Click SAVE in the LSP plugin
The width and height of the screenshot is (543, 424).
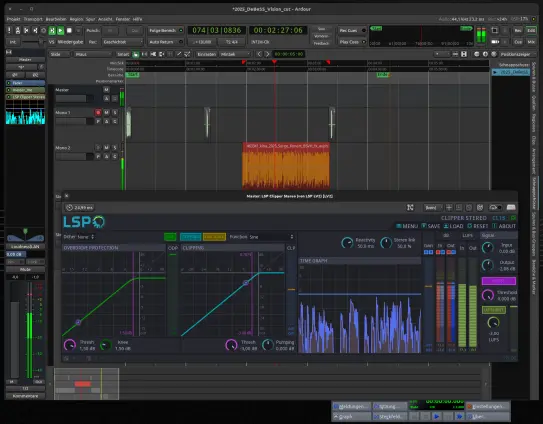[x=430, y=226]
